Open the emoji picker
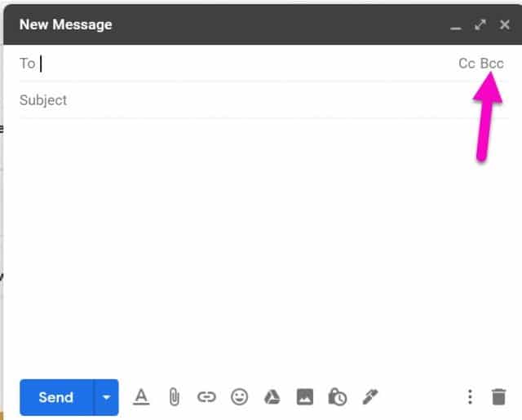 [x=239, y=397]
